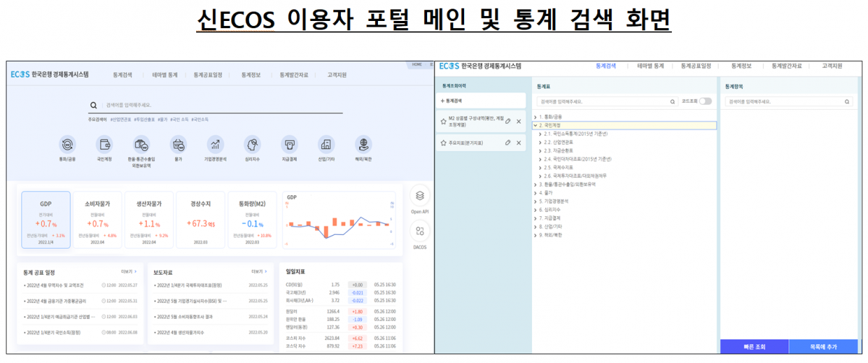Select the 생산자물가 indicator card
This screenshot has height=363, width=868.
[x=149, y=221]
